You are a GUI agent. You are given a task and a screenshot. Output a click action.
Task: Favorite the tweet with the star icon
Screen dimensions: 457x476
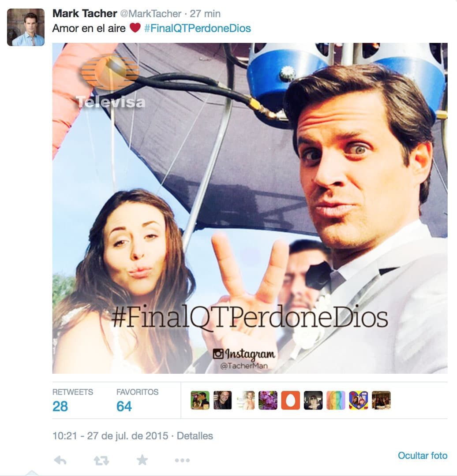[142, 460]
